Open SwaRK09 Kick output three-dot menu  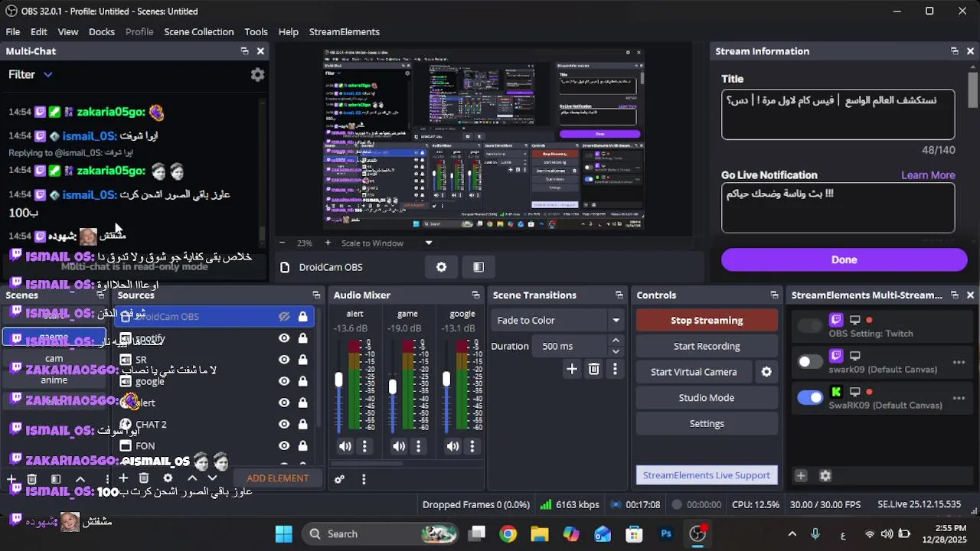click(x=959, y=398)
